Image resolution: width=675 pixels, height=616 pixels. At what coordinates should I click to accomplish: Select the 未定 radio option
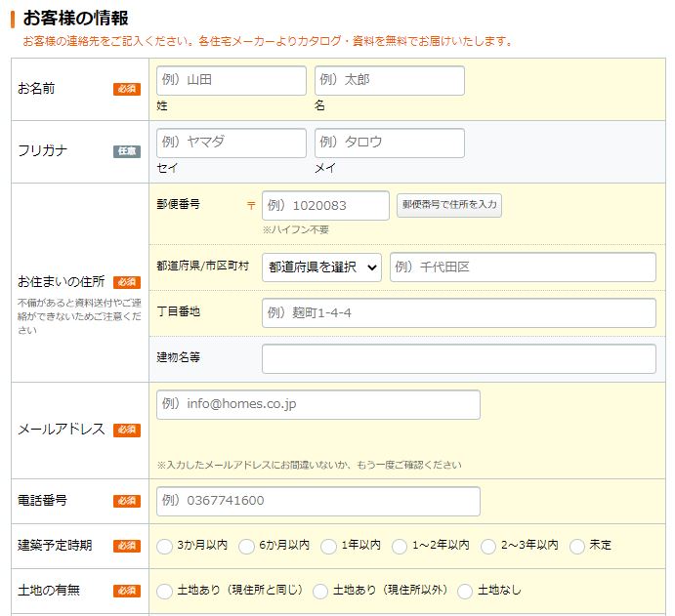[x=577, y=546]
